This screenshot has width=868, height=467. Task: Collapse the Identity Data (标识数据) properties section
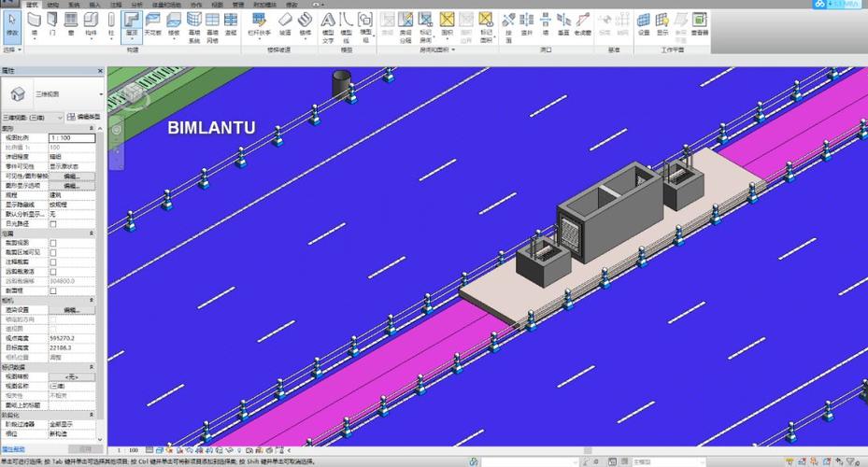pyautogui.click(x=92, y=367)
